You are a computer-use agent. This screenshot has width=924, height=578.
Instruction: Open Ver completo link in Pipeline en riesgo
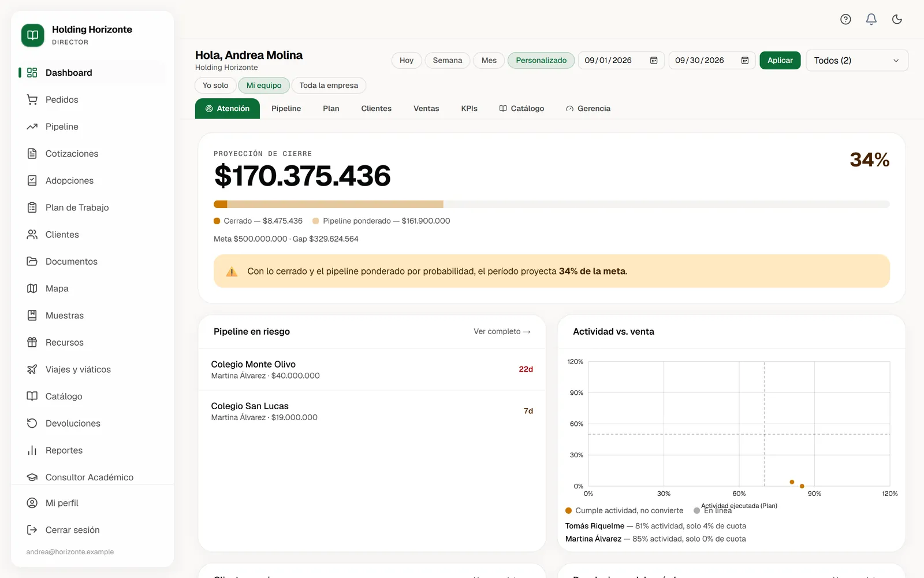[502, 331]
